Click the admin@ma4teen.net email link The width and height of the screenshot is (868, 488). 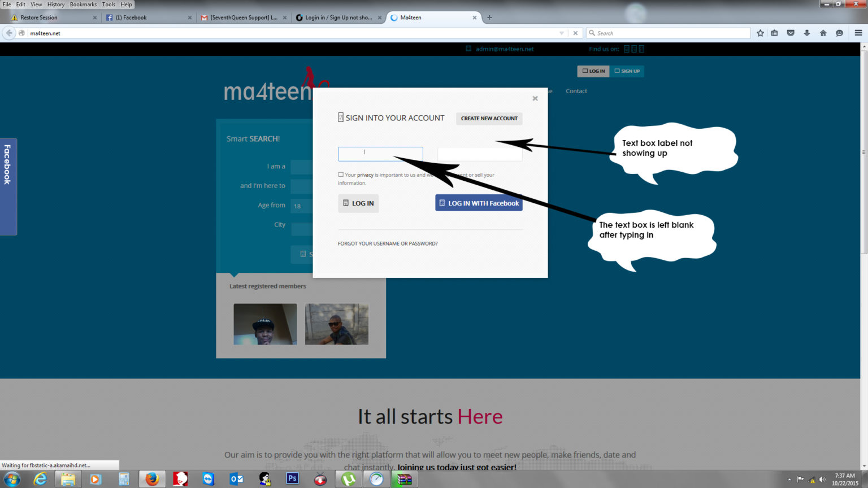click(x=505, y=49)
